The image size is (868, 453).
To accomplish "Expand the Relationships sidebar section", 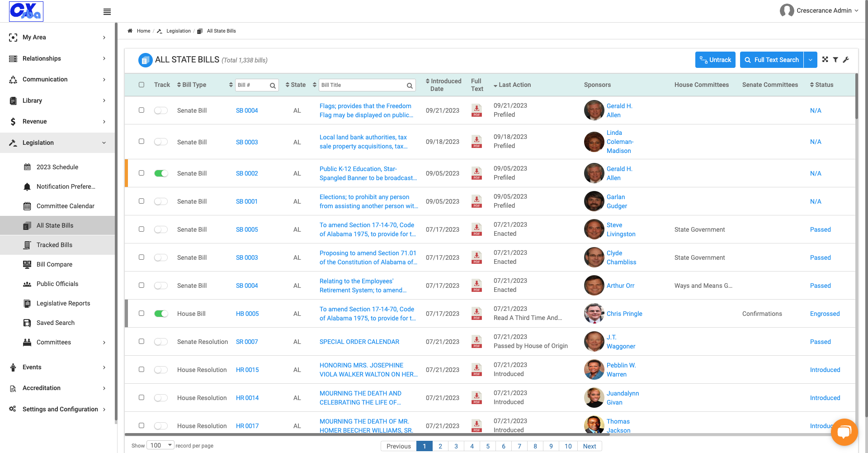I will (x=57, y=58).
